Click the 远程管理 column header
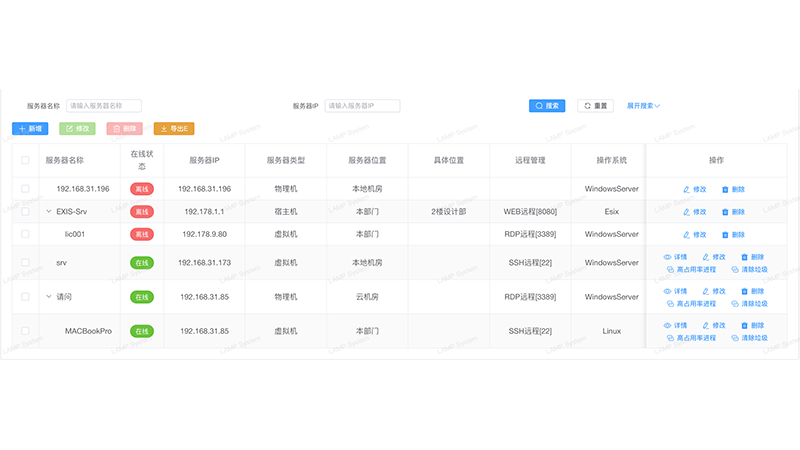The width and height of the screenshot is (800, 450). click(530, 160)
